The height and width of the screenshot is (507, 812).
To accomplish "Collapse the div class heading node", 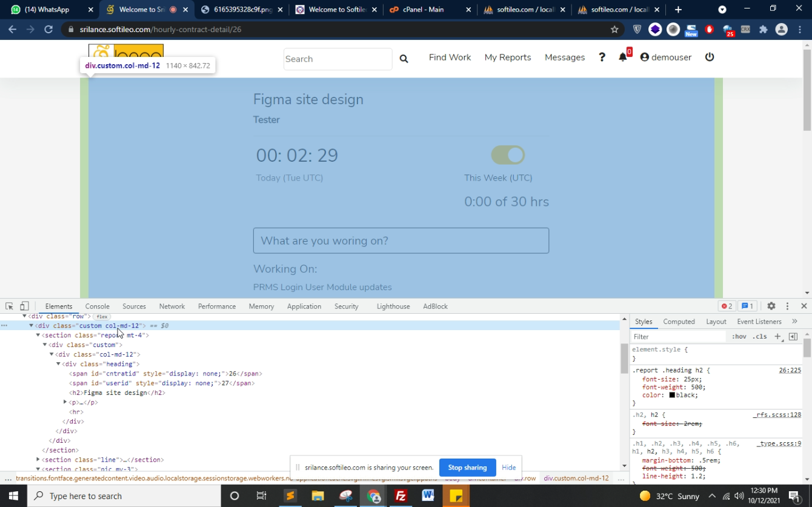I will tap(58, 364).
